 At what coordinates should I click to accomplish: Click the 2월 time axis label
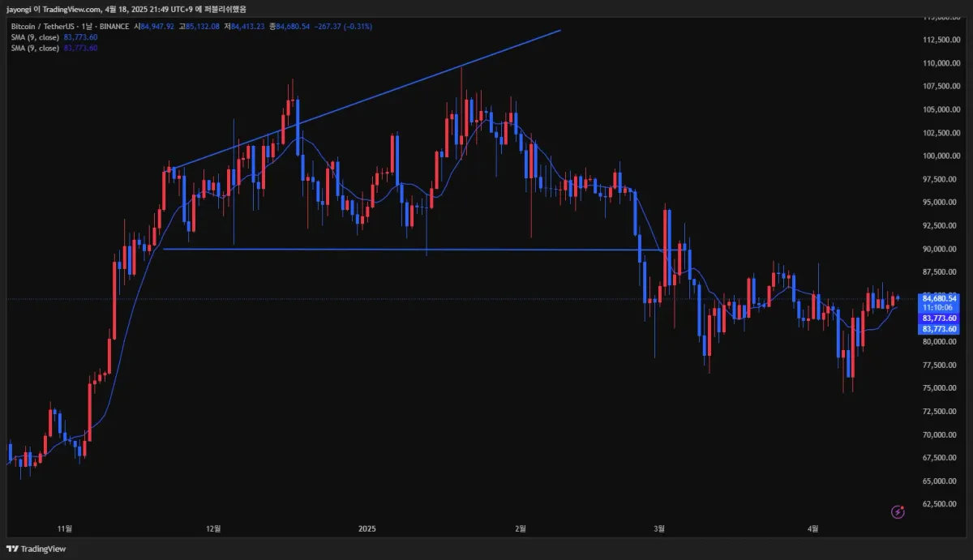(x=521, y=529)
